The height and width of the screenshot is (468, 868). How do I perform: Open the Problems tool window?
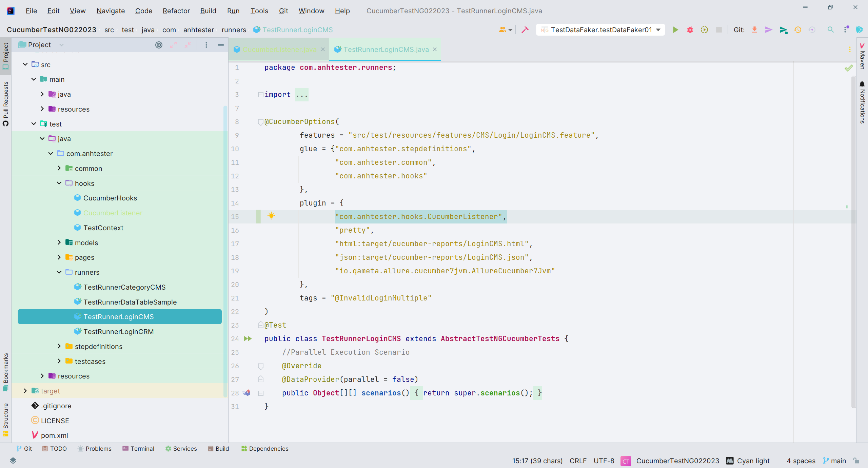pos(95,448)
